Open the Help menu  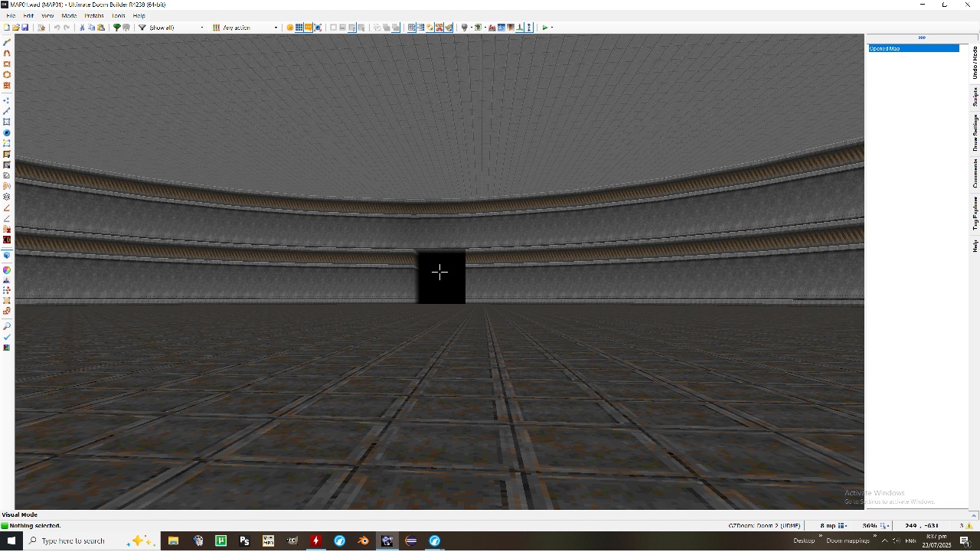[x=139, y=15]
